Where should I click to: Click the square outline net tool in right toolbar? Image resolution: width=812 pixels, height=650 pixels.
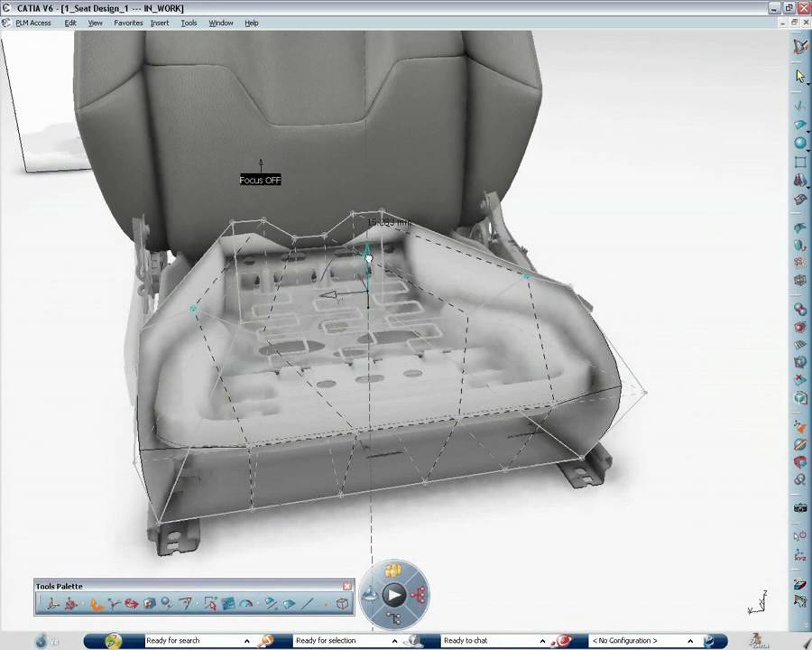click(799, 162)
